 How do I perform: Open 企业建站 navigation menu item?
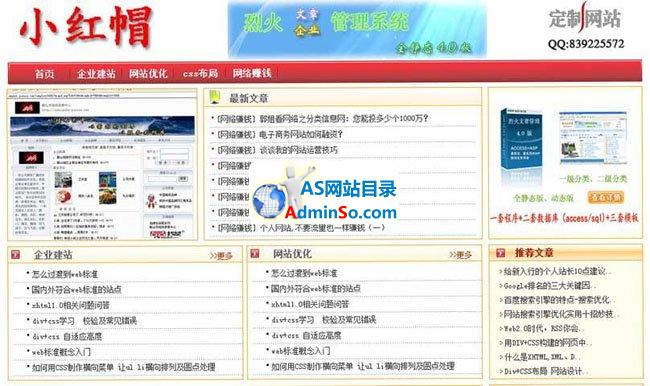tap(96, 74)
